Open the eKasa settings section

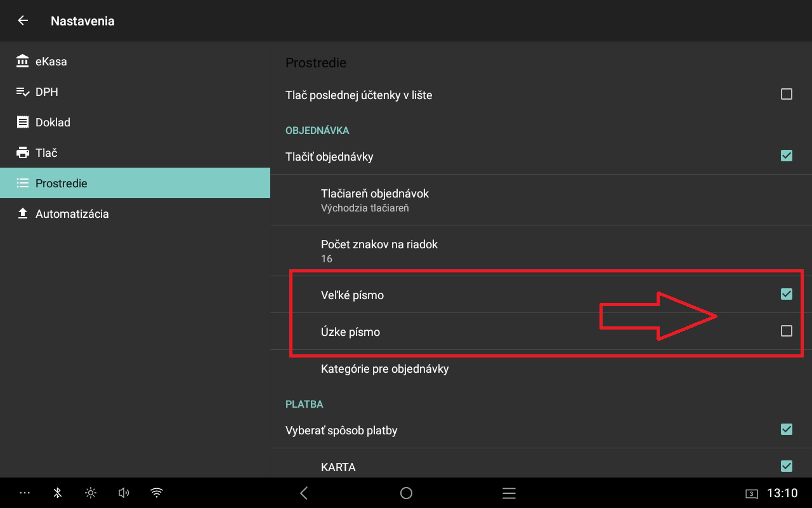(51, 62)
